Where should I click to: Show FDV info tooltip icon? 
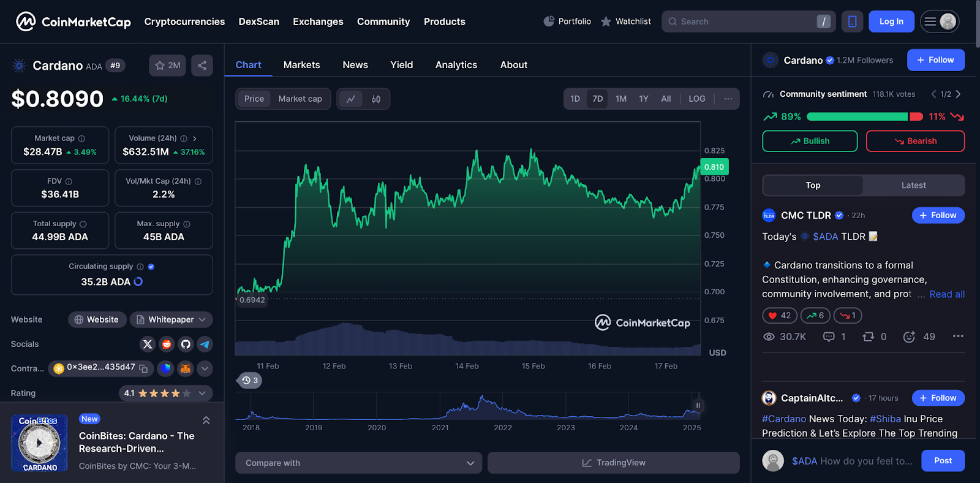69,181
